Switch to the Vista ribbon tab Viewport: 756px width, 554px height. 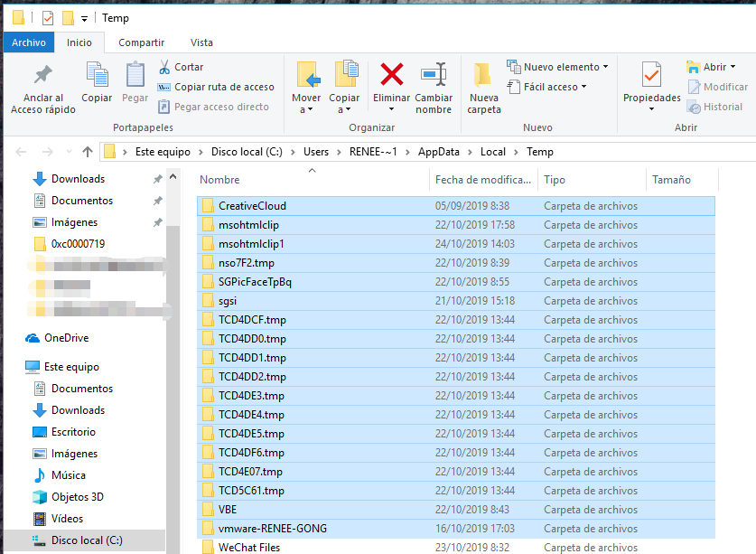(x=201, y=42)
